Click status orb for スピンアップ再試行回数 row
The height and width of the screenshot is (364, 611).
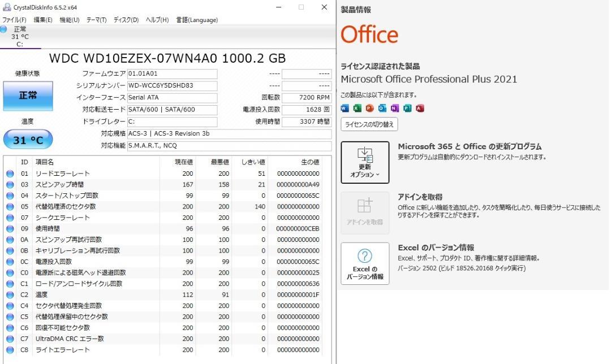click(10, 240)
